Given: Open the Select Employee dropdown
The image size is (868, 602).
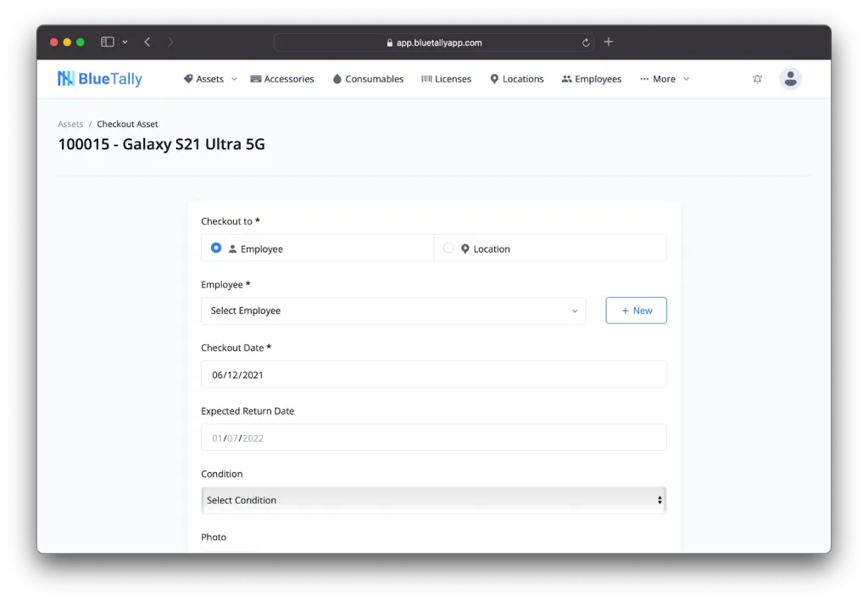Looking at the screenshot, I should tap(393, 310).
